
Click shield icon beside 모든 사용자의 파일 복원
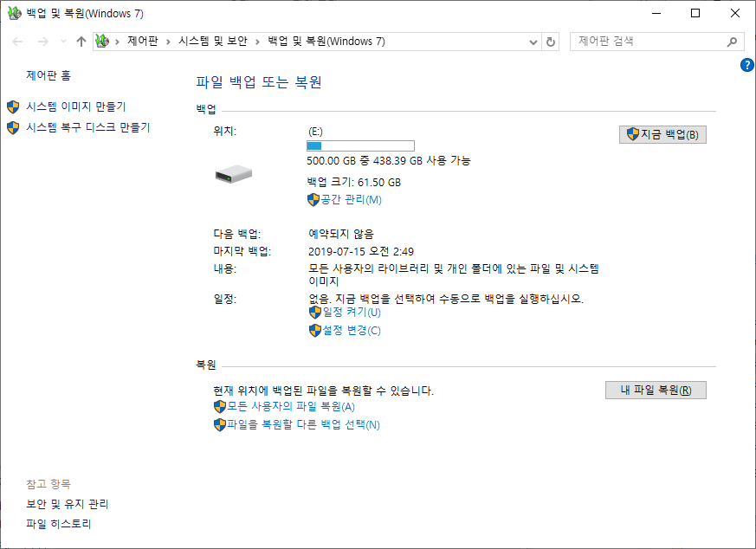[x=220, y=407]
